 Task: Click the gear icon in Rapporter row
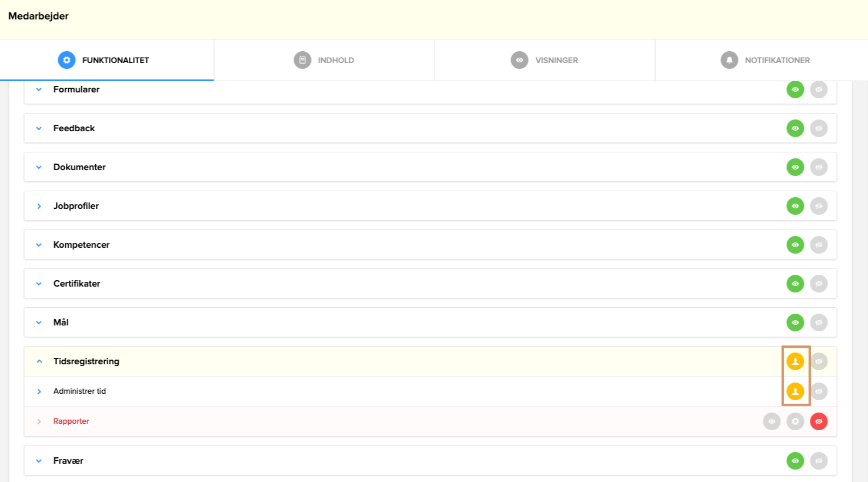[795, 421]
